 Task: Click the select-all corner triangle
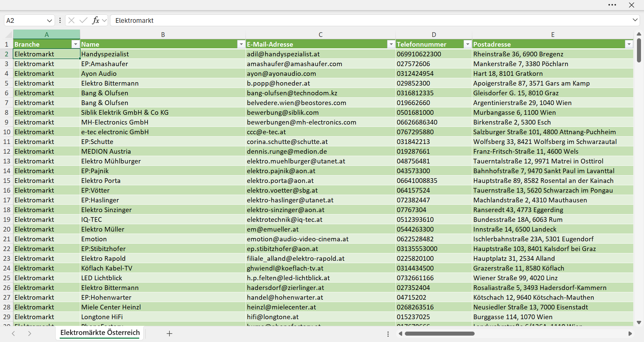tap(8, 35)
